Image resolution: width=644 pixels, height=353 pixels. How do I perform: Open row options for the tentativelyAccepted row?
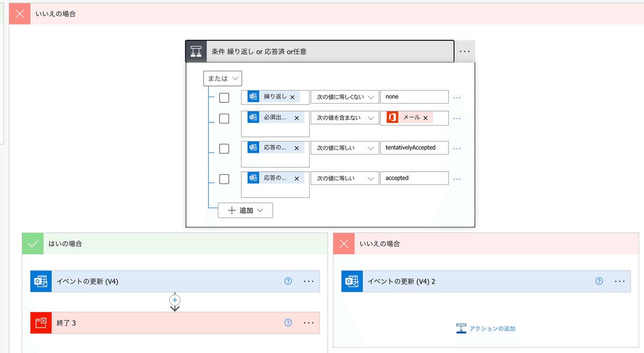457,149
